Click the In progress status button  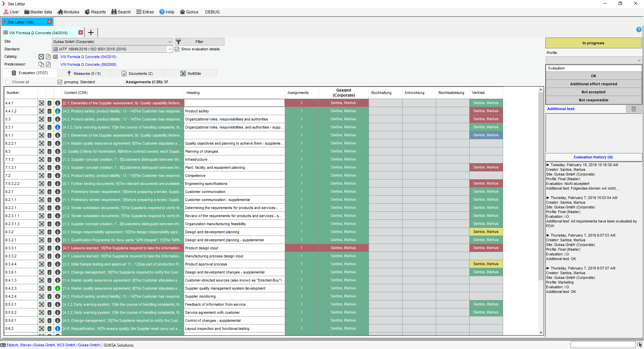(593, 43)
